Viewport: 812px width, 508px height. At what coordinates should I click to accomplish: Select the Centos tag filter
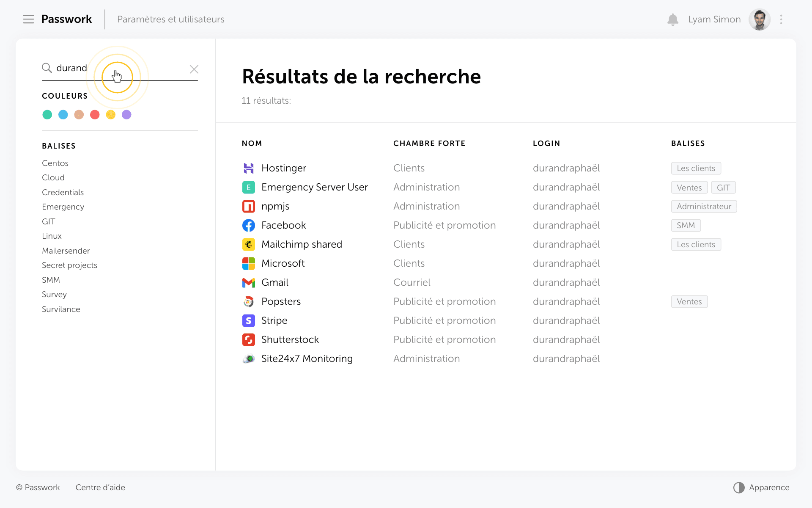click(55, 163)
